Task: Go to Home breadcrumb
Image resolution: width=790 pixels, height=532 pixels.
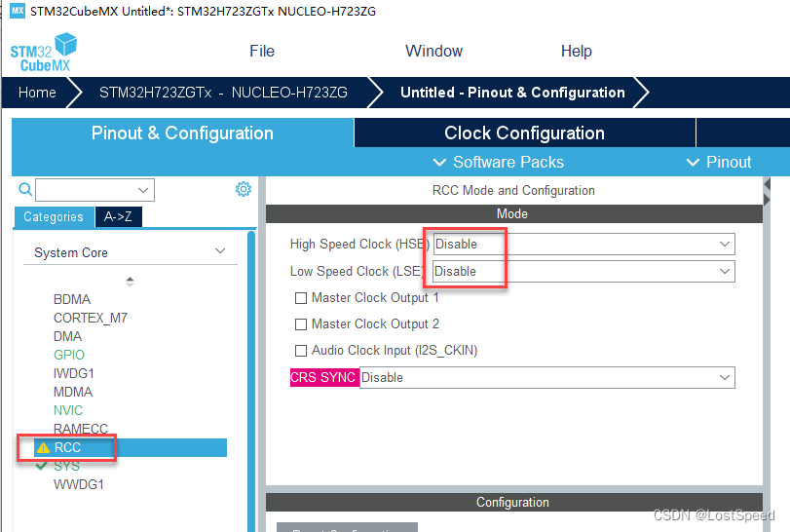Action: coord(37,93)
